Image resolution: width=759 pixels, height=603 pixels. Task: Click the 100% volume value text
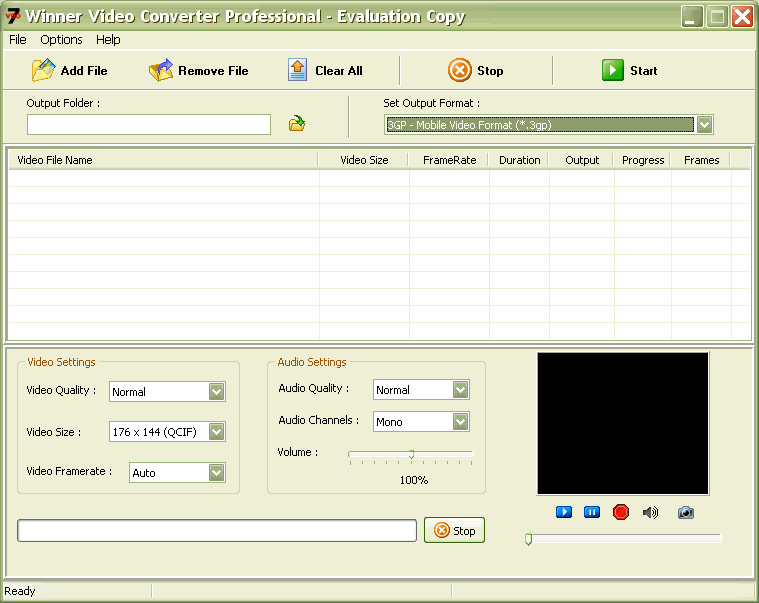[x=414, y=480]
